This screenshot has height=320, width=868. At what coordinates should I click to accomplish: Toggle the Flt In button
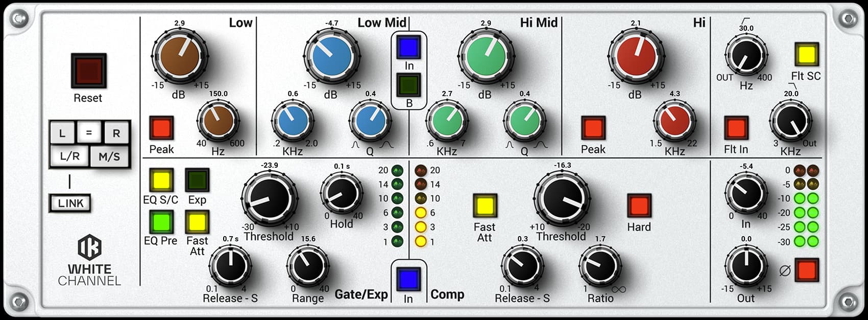coord(736,128)
